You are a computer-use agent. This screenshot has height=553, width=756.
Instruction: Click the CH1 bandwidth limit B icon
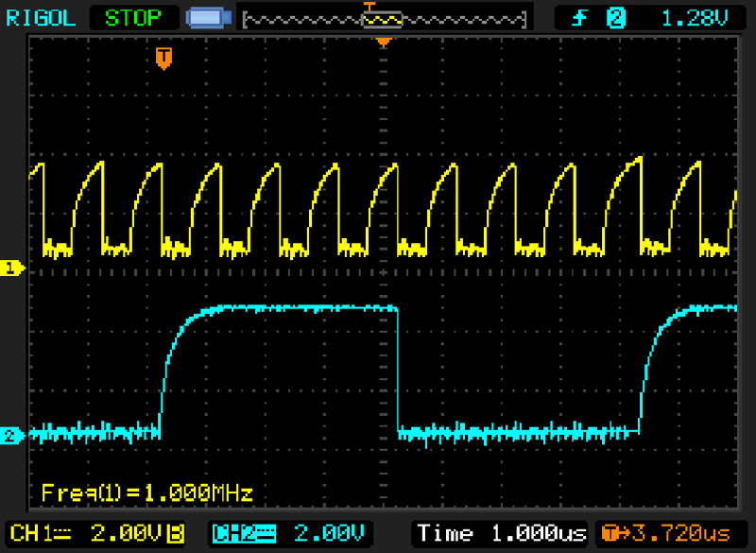pos(175,533)
